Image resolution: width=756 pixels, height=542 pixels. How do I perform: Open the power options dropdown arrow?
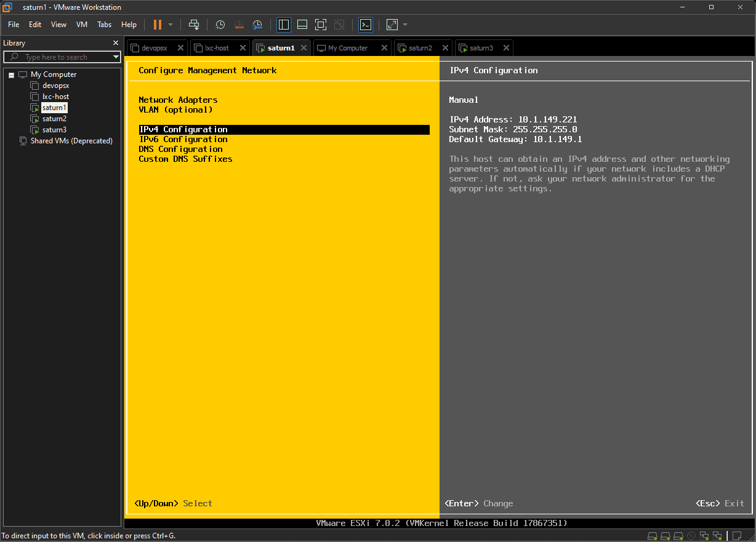171,25
